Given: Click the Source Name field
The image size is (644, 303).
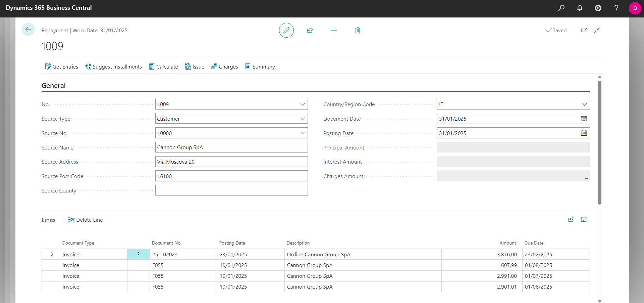Looking at the screenshot, I should (231, 147).
